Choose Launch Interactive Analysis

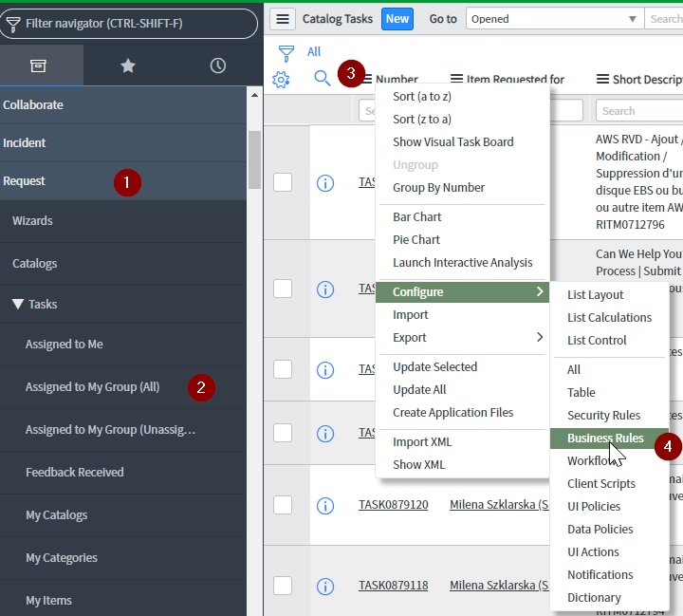tap(462, 263)
